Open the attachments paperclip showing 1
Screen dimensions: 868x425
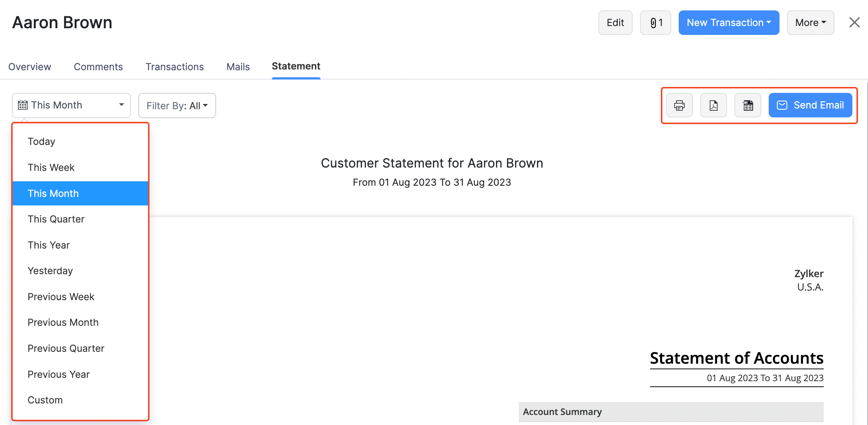[655, 22]
